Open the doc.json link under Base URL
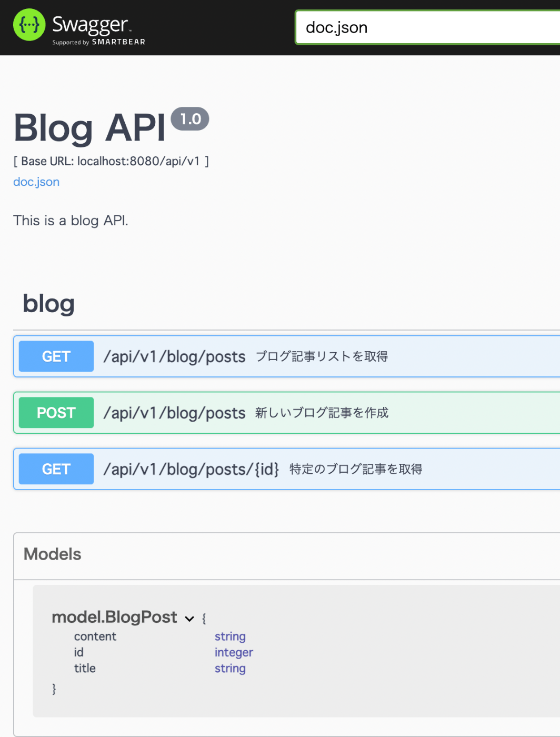 click(36, 182)
